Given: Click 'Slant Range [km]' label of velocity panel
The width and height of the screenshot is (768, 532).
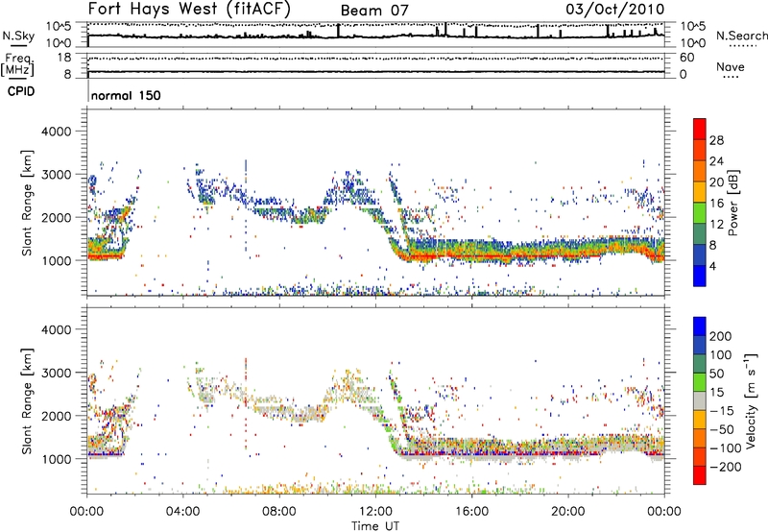Looking at the screenshot, I should point(27,400).
